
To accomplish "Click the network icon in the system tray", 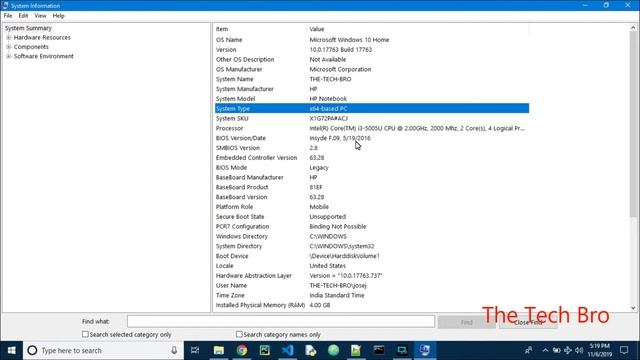I will tap(568, 350).
